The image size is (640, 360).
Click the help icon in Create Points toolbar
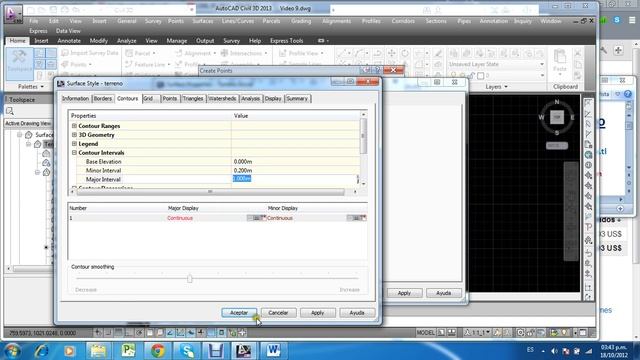378,71
